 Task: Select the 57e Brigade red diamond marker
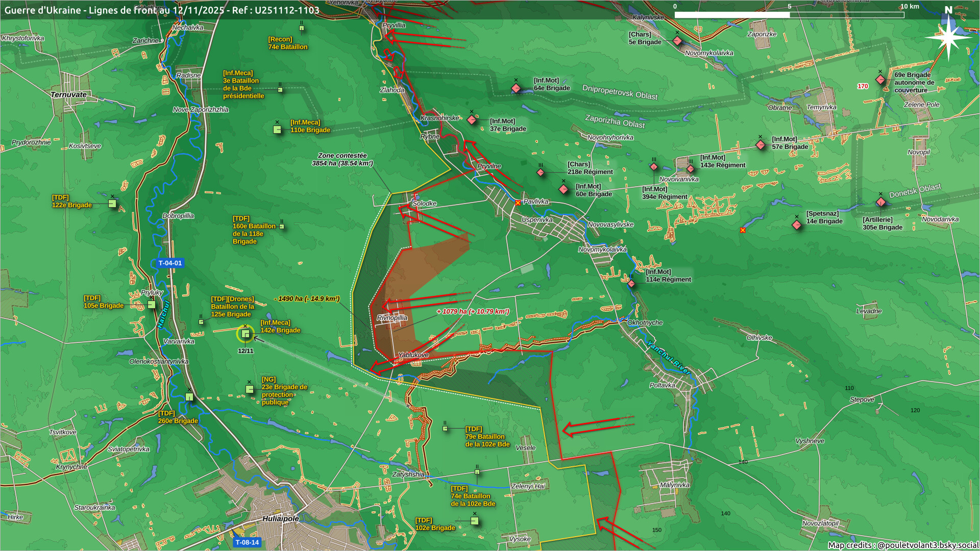pos(761,145)
